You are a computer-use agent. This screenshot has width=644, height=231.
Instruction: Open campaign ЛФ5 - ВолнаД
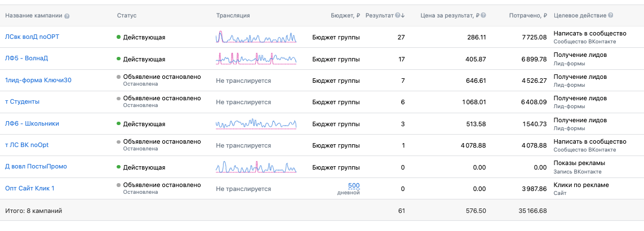pos(26,58)
